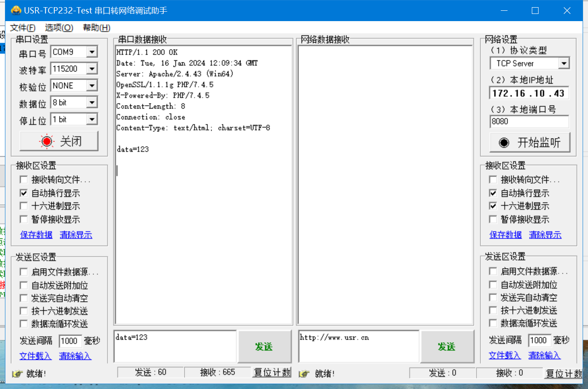This screenshot has height=389, width=588.
Task: Click serial-side 清除显示 link
Action: pos(76,235)
